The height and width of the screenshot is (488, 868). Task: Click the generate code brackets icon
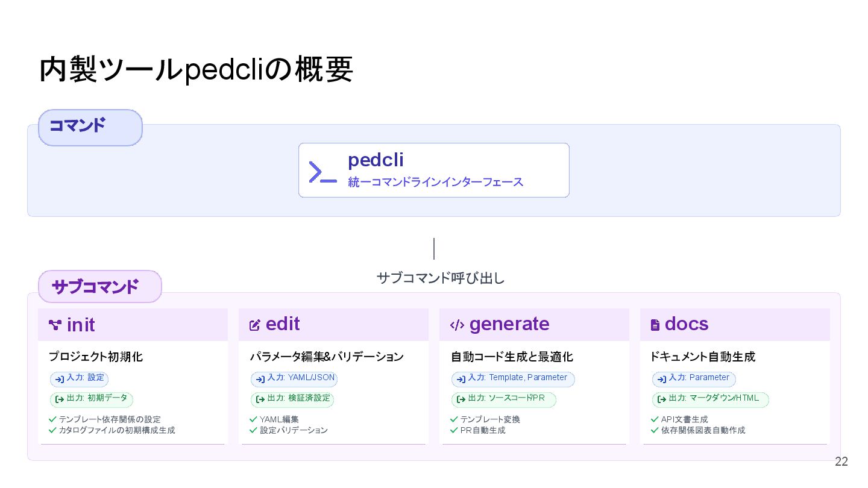[457, 325]
